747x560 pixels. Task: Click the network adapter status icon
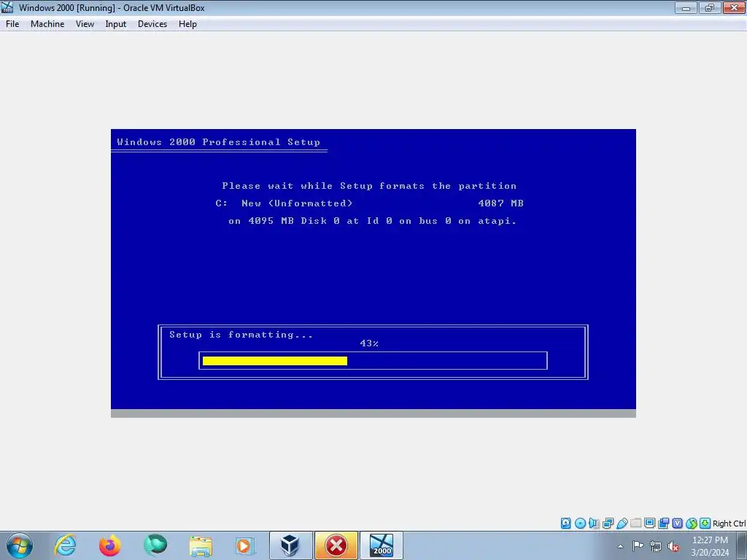(608, 524)
